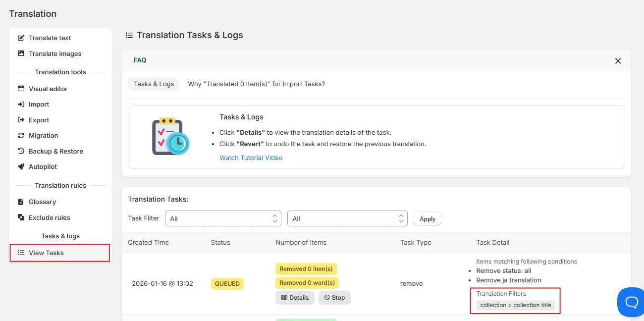Viewport: 644px width, 321px height.
Task: Click the Export arrow icon in sidebar
Action: point(21,120)
